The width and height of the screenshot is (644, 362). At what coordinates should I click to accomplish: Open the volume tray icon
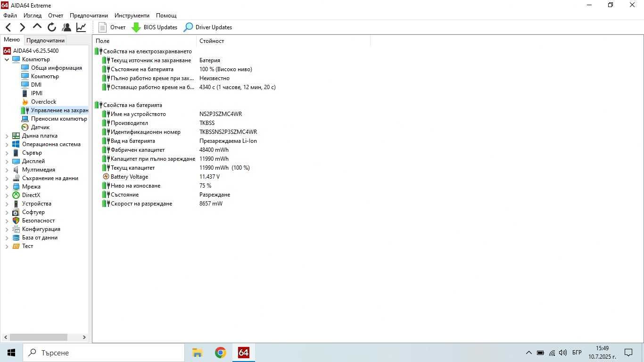(x=563, y=353)
